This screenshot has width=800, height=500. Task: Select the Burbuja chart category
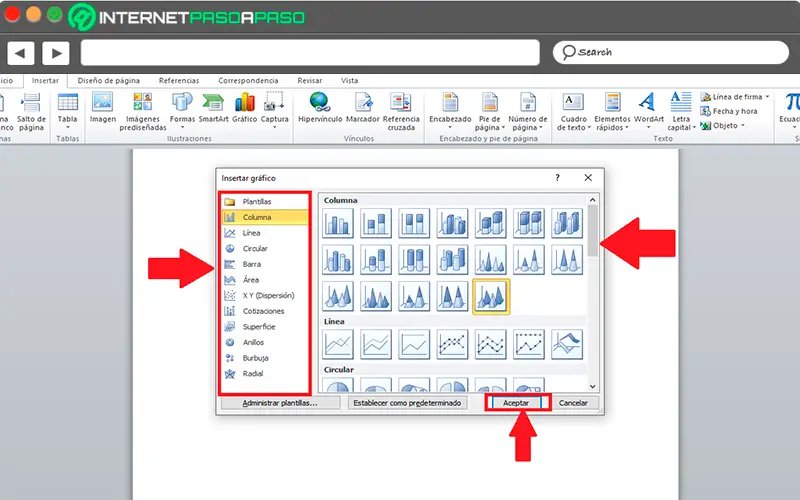[x=265, y=358]
